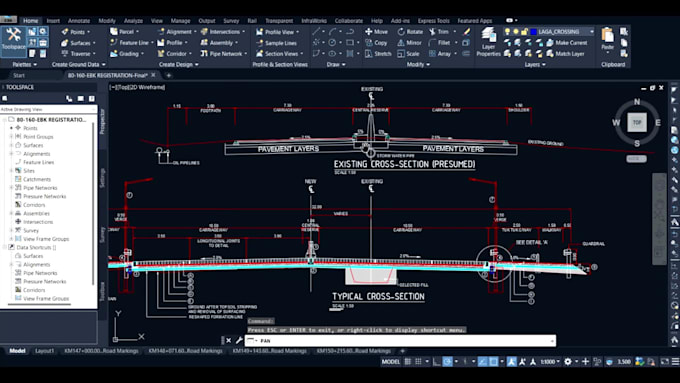This screenshot has width=680, height=383.
Task: Click the Draw line tool
Action: tap(316, 32)
